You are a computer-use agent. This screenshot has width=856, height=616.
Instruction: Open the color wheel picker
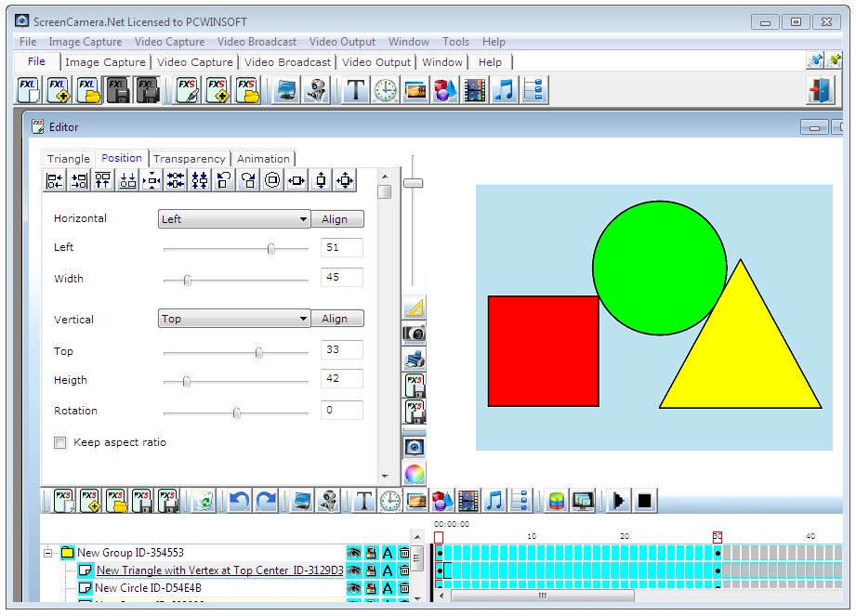[415, 474]
